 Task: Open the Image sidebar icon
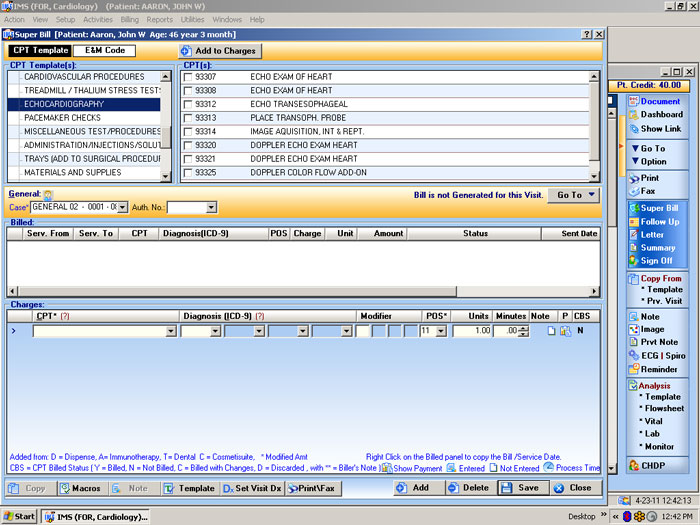(x=633, y=329)
